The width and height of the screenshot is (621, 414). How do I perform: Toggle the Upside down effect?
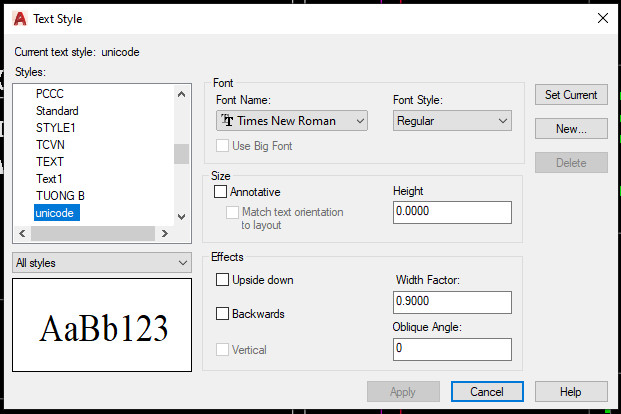(x=222, y=280)
